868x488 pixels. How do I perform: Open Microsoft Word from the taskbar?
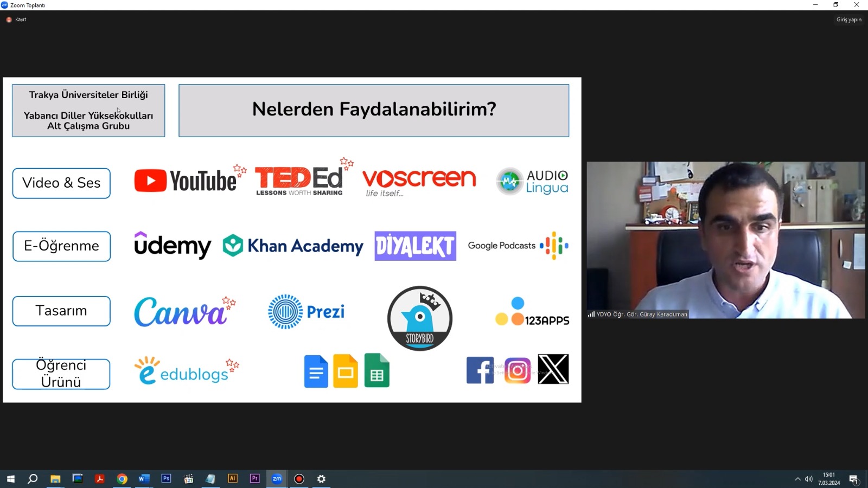(144, 479)
